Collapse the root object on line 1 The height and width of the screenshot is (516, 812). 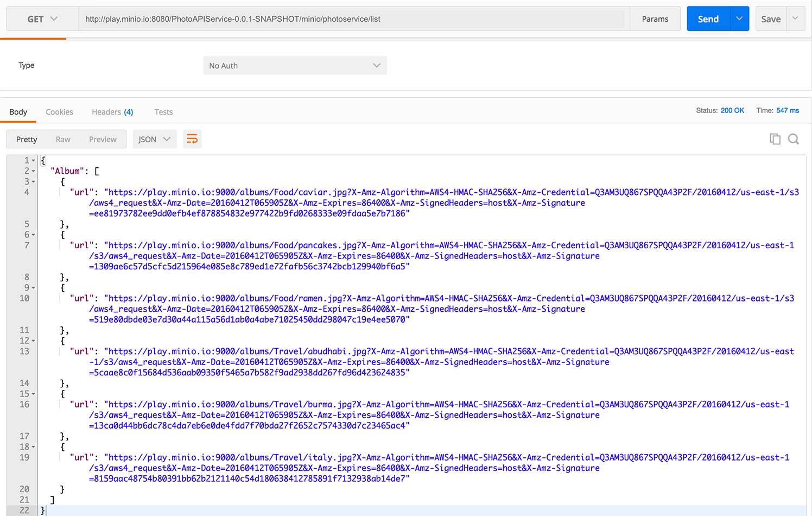(x=34, y=161)
